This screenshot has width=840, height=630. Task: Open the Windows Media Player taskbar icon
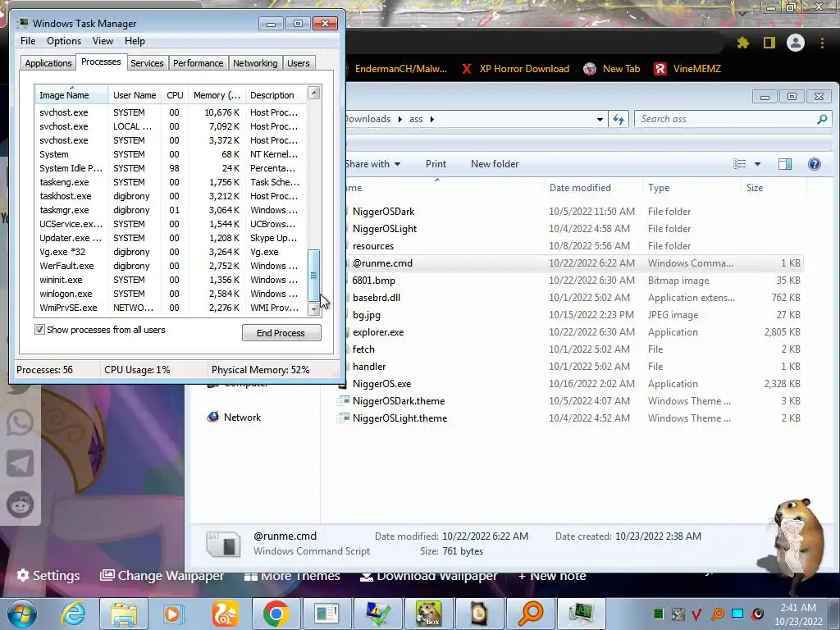click(174, 614)
